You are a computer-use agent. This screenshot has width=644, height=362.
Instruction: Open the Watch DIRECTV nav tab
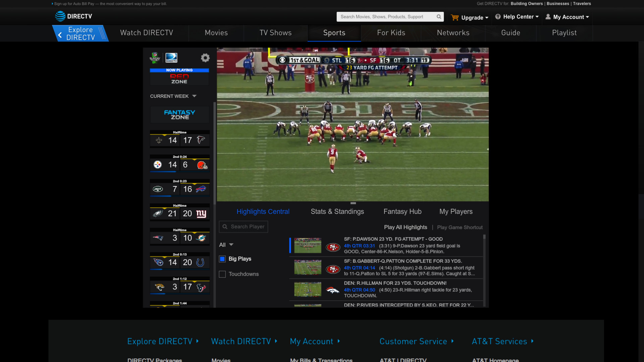(147, 33)
